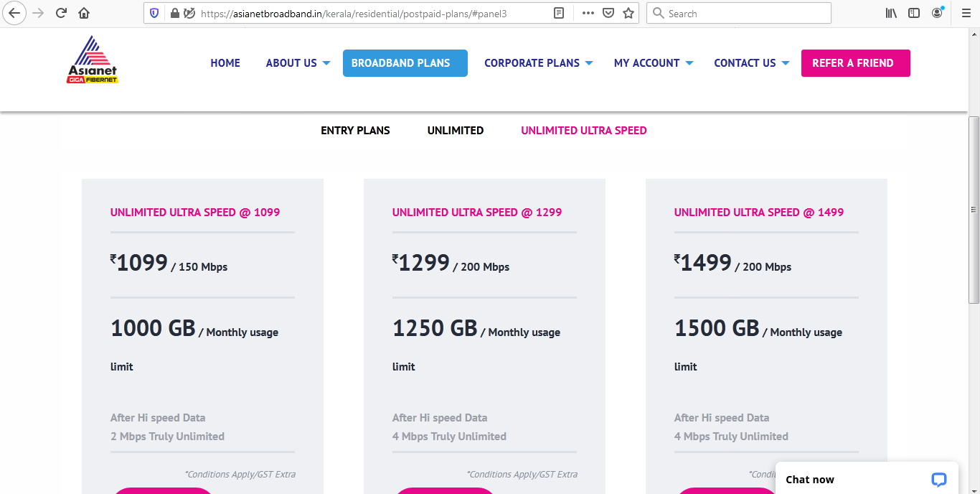Click the '1250 GB' usage limit
This screenshot has width=980, height=494.
pyautogui.click(x=435, y=328)
